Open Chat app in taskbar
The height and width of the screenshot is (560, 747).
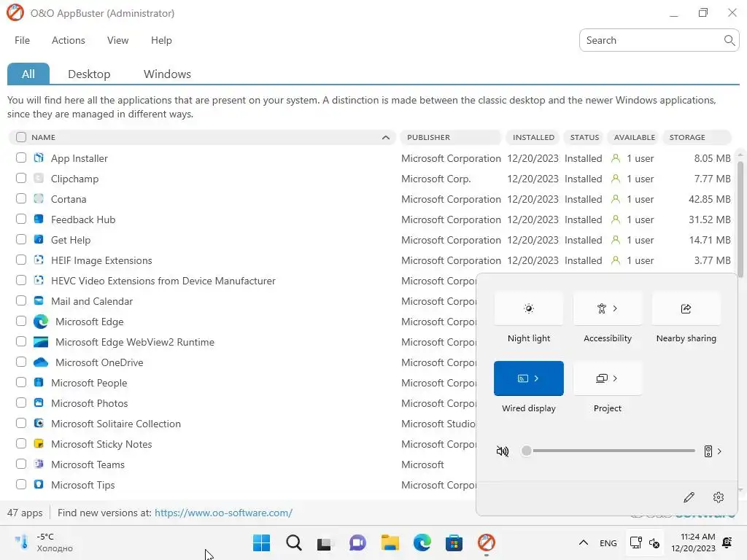coord(357,542)
